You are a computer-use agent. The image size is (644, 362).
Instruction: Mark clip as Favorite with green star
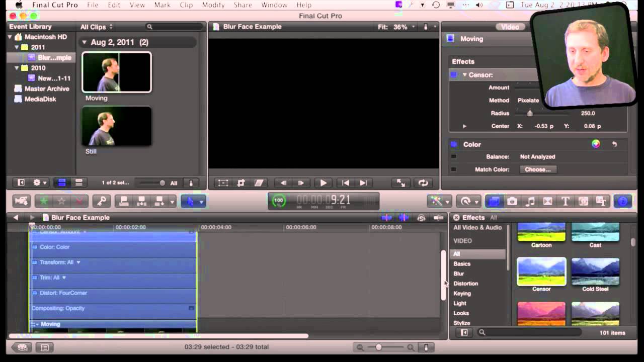tap(44, 201)
